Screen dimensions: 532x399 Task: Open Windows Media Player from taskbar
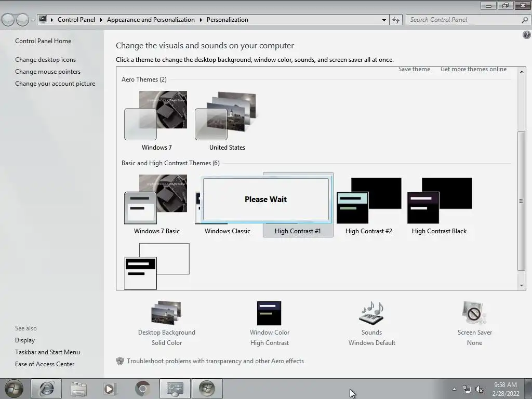tap(110, 389)
